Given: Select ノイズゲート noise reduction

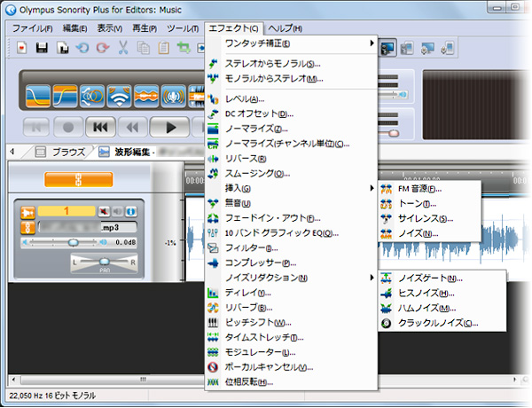Looking at the screenshot, I should point(442,279).
